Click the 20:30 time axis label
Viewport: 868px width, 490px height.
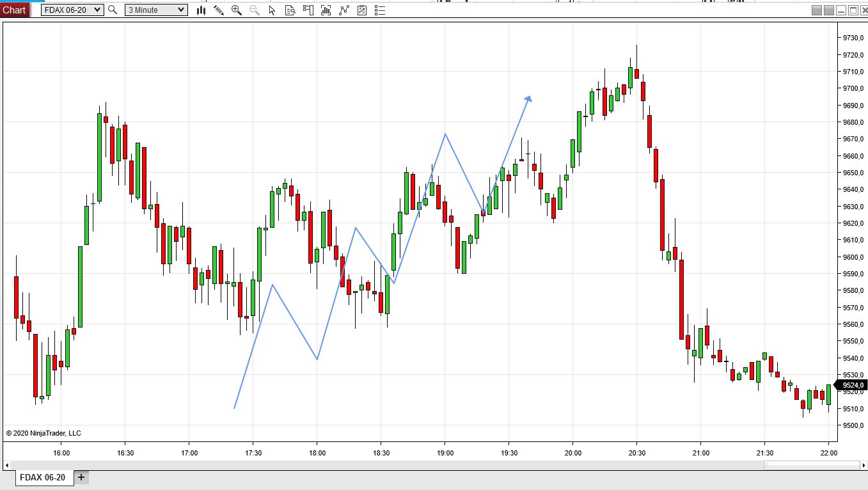pos(636,453)
